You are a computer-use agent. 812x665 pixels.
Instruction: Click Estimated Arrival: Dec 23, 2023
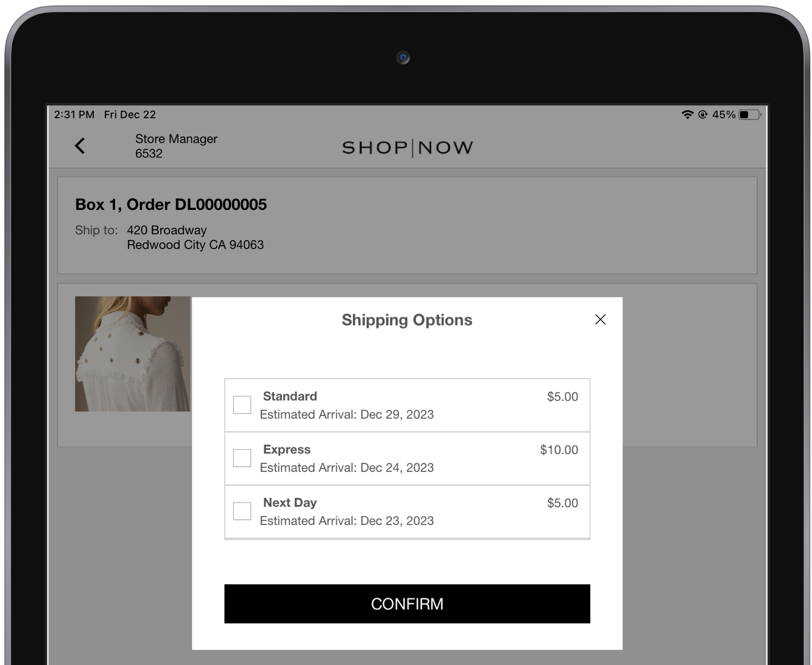click(347, 521)
